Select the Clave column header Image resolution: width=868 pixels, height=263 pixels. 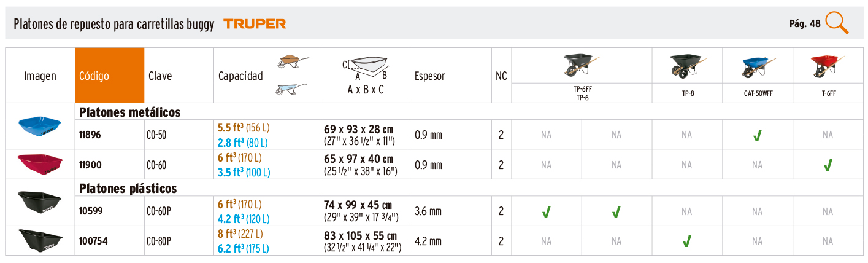(160, 76)
